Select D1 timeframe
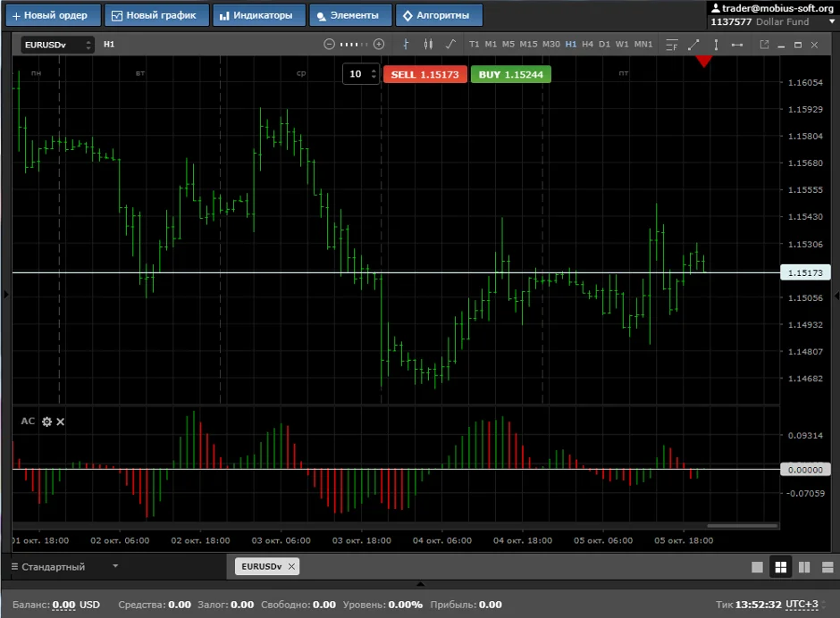The image size is (840, 618). tap(604, 45)
